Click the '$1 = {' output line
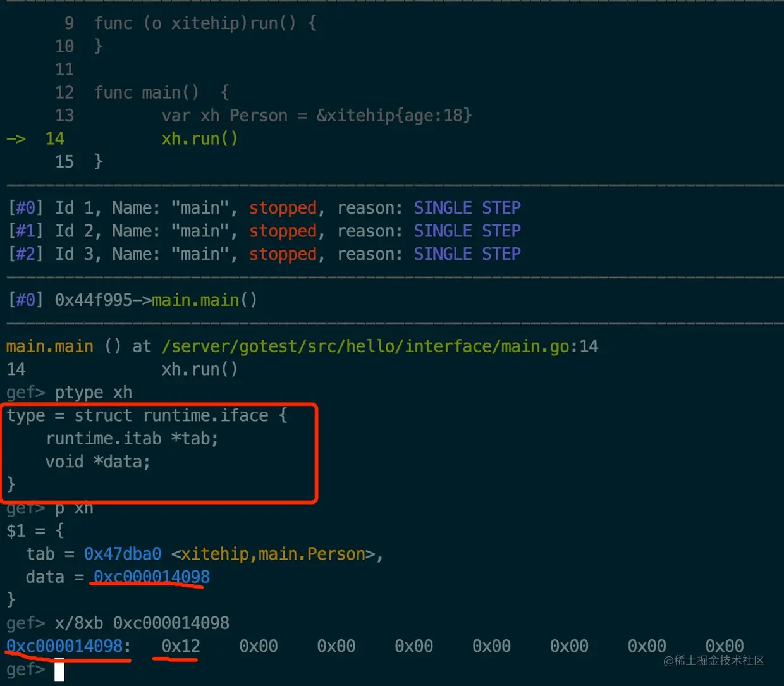The height and width of the screenshot is (686, 784). 35,530
